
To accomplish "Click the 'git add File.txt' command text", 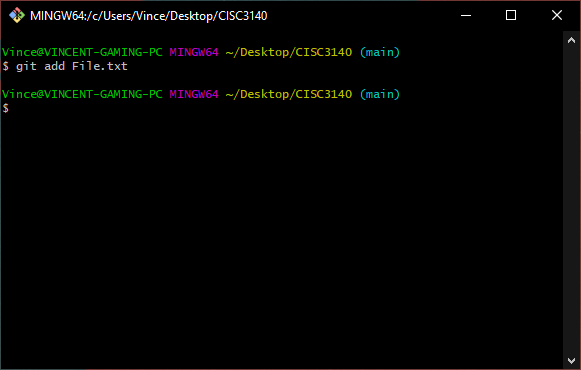I will pyautogui.click(x=72, y=66).
